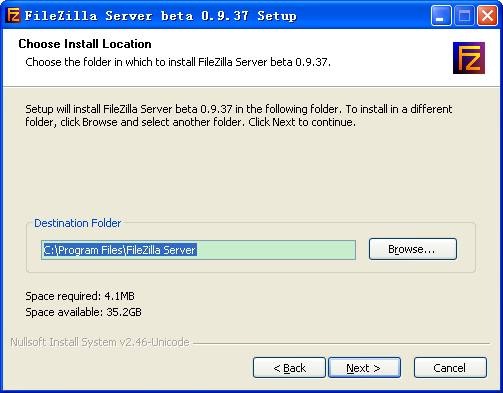Screen dimensions: 503x393
Task: Close the setup window
Action: tap(487, 16)
